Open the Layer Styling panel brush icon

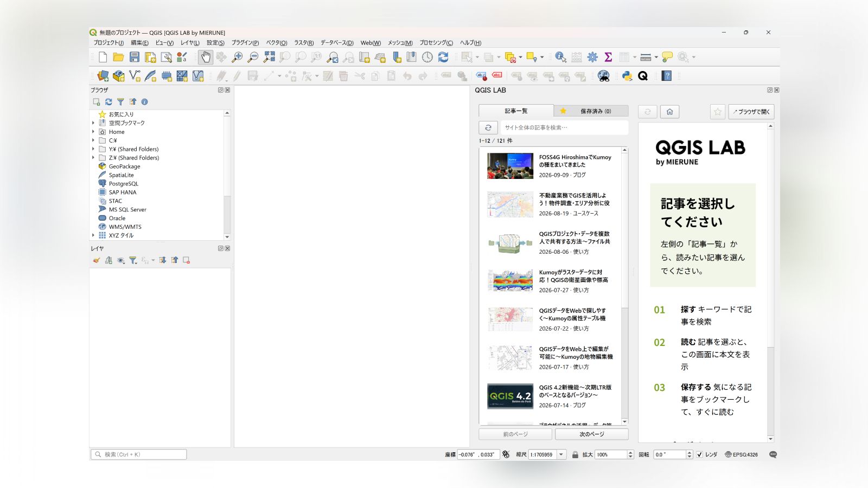point(97,260)
